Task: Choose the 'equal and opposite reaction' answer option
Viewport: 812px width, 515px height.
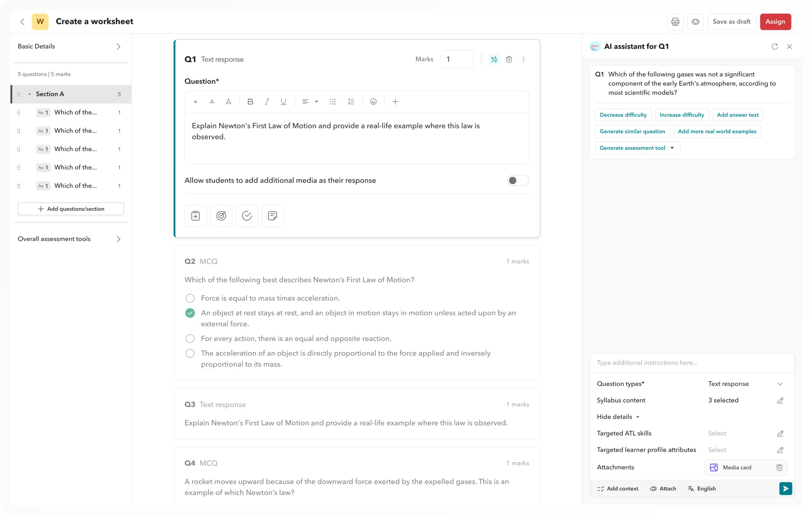Action: click(x=190, y=339)
